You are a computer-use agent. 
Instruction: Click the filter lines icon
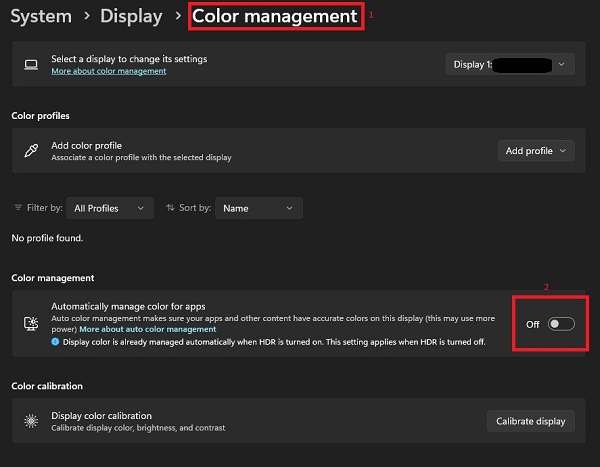click(18, 207)
